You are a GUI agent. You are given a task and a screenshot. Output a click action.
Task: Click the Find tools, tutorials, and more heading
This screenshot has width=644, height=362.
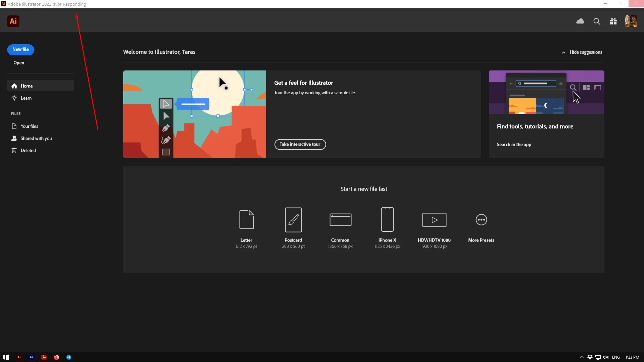tap(535, 126)
